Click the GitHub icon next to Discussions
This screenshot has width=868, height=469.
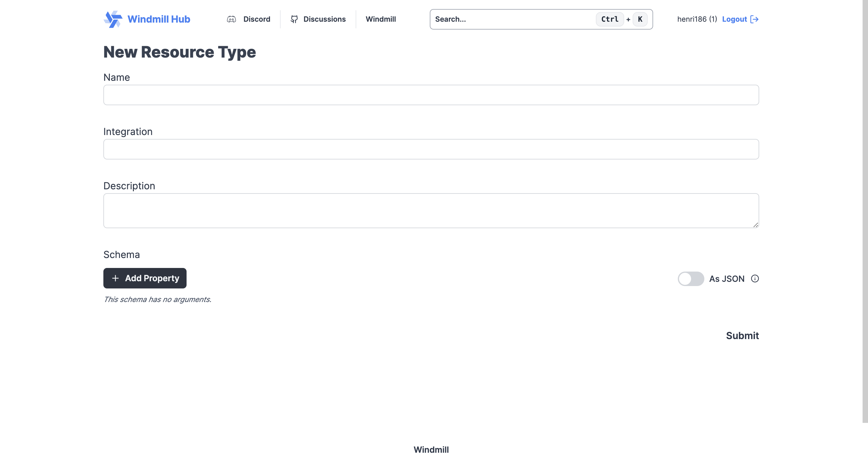point(294,19)
